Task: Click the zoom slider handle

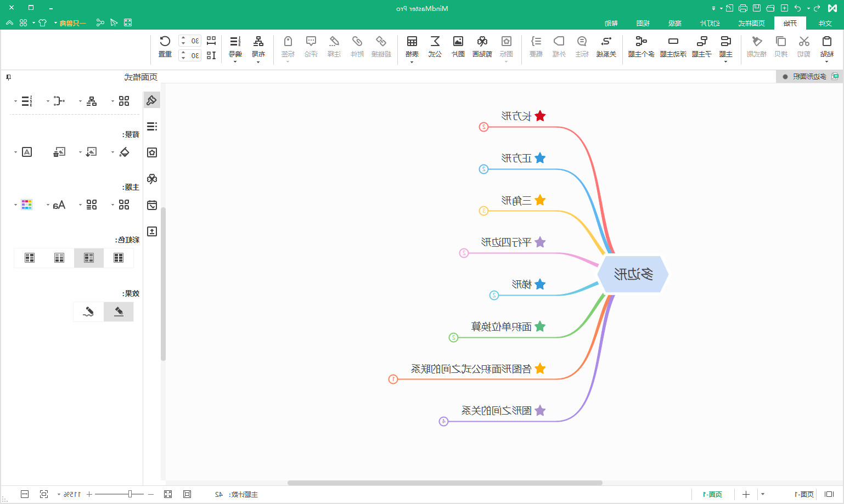Action: 130,494
